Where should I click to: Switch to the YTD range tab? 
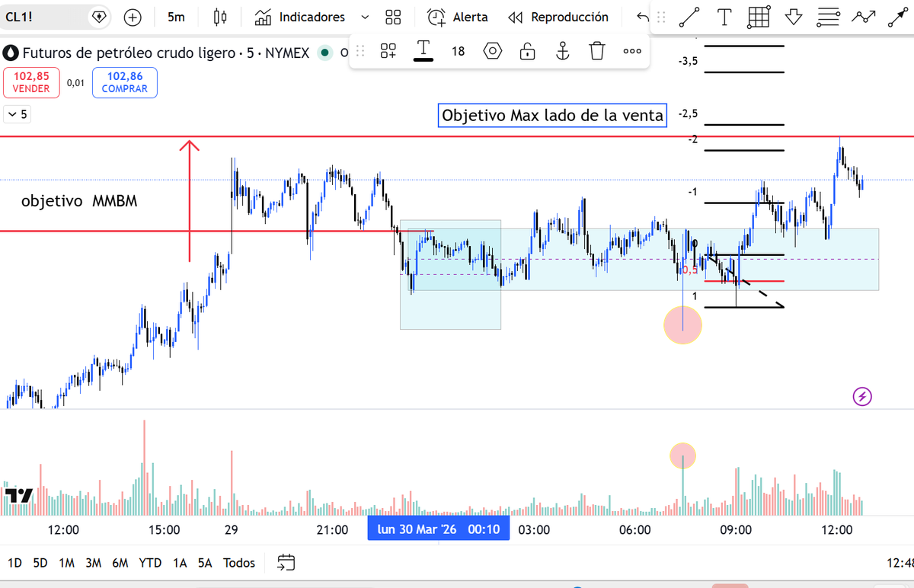[150, 562]
